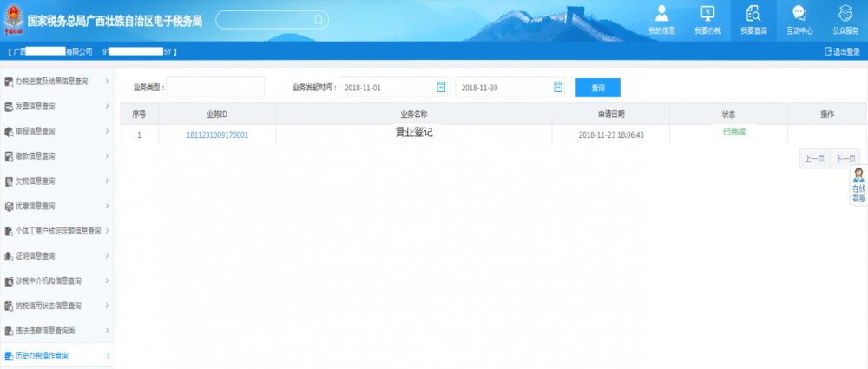Click site title 国家税务总局广西壮族自治区电子税务局
The width and height of the screenshot is (868, 369).
coord(115,21)
